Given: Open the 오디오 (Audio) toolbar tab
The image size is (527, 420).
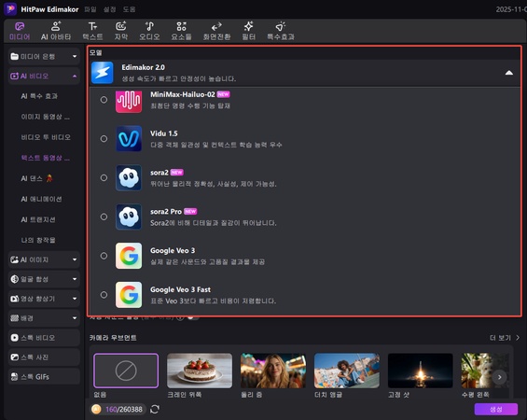Looking at the screenshot, I should point(149,31).
